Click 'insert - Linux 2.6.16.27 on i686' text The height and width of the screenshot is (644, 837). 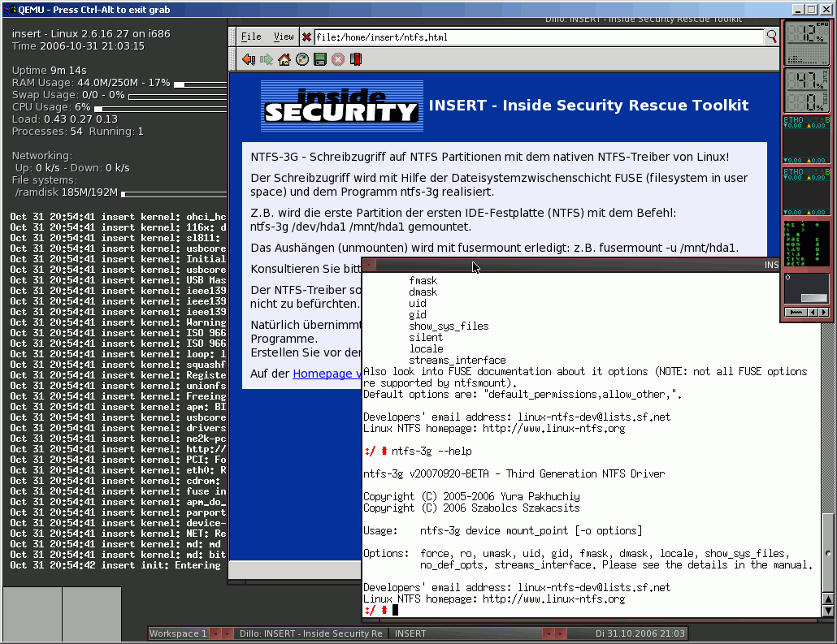(x=91, y=33)
